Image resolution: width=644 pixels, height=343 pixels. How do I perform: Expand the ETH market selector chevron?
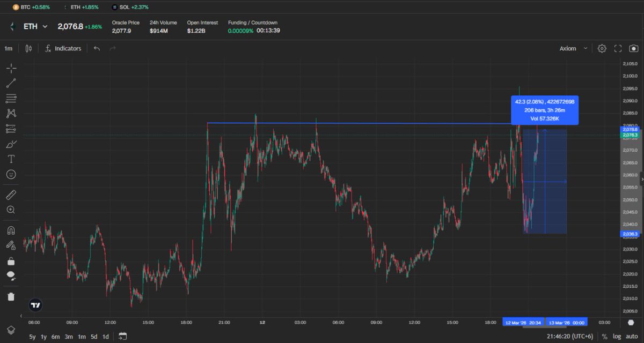pos(45,26)
